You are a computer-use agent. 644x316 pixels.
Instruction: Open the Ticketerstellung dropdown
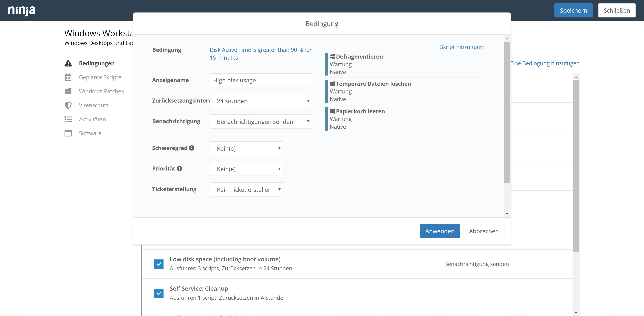pos(246,190)
